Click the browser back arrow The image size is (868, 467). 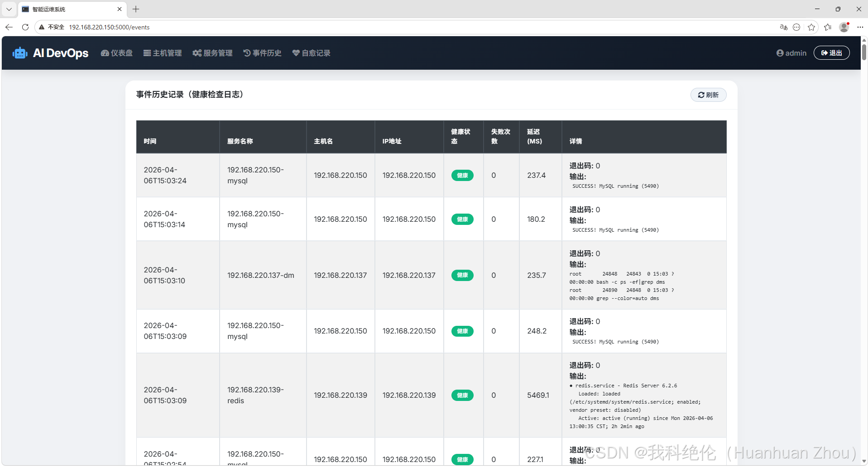click(x=9, y=27)
